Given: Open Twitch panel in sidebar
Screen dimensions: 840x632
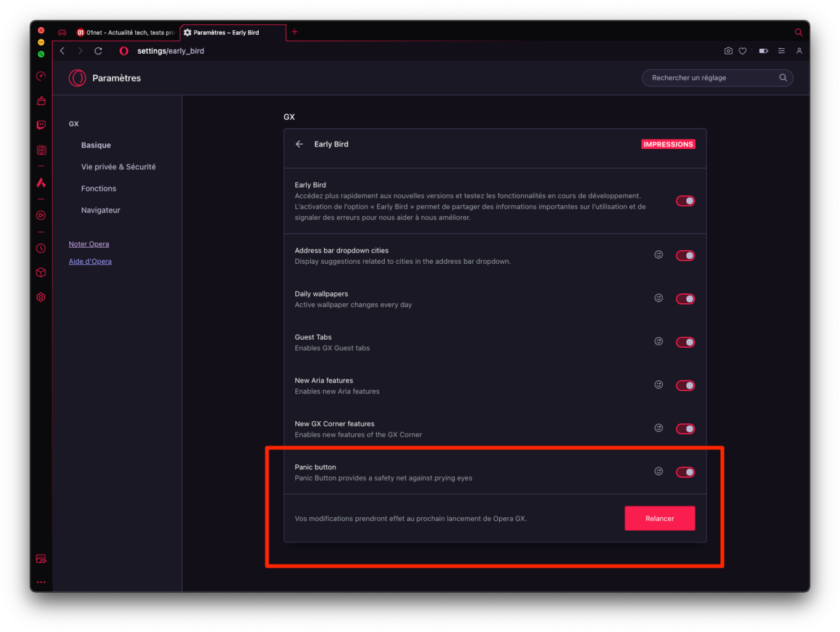Looking at the screenshot, I should pyautogui.click(x=41, y=125).
